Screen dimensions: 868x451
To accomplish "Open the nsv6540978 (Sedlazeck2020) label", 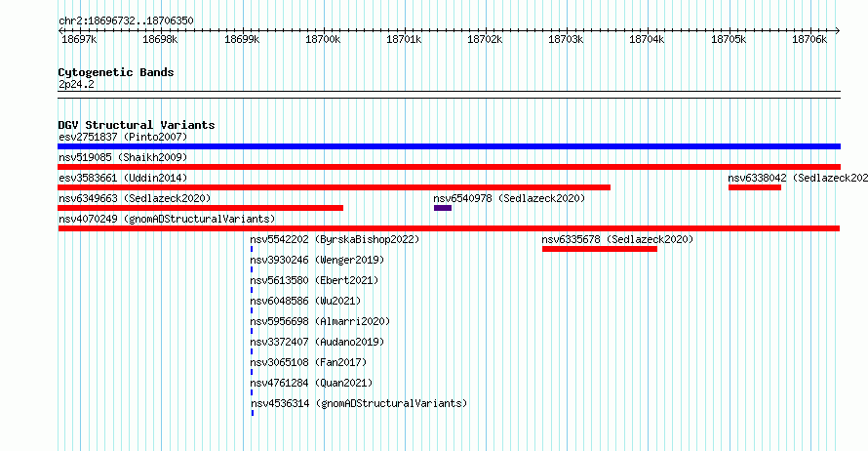I will point(509,198).
